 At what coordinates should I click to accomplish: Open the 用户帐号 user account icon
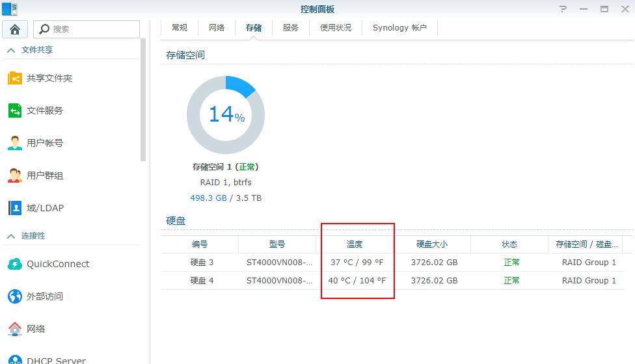(15, 143)
